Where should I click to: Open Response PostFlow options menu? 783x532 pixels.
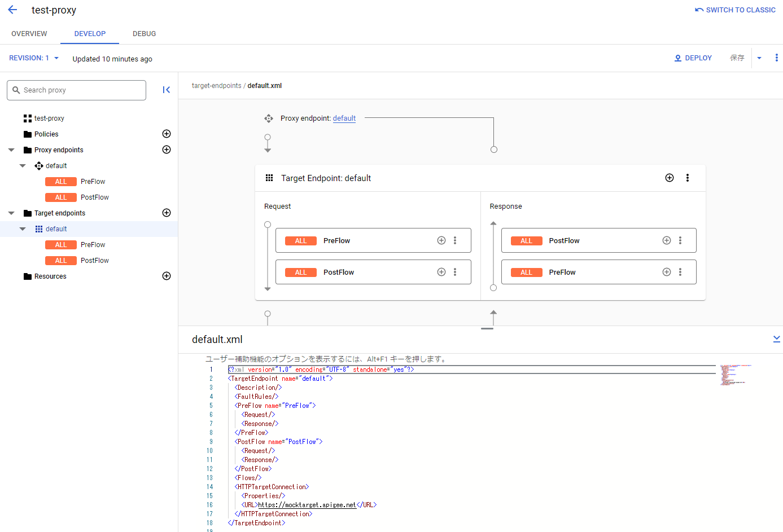[680, 240]
